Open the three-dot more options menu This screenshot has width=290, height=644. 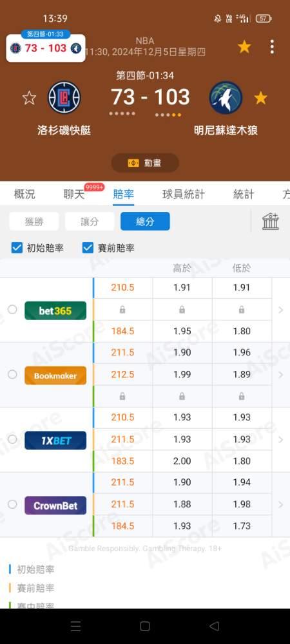(272, 47)
